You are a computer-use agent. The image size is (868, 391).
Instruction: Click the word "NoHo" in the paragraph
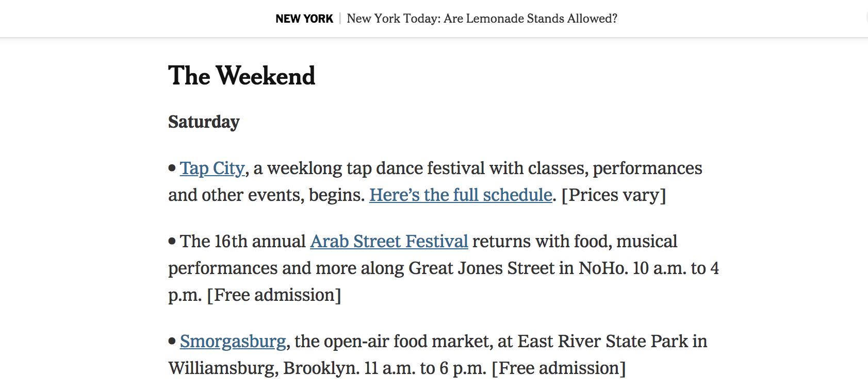[x=601, y=268]
